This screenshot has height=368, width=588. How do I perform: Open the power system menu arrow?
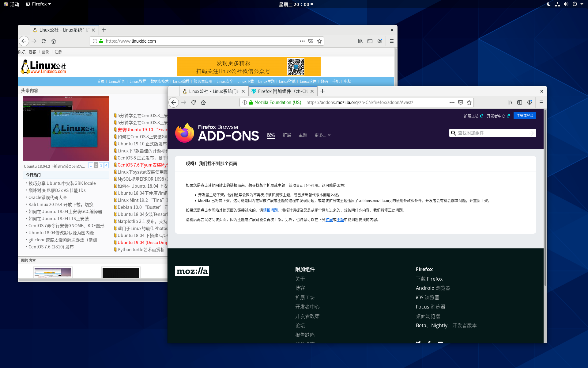[x=582, y=4]
